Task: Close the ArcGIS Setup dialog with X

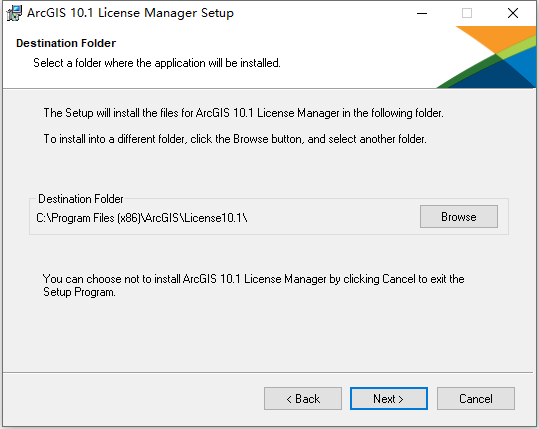Action: pos(513,13)
